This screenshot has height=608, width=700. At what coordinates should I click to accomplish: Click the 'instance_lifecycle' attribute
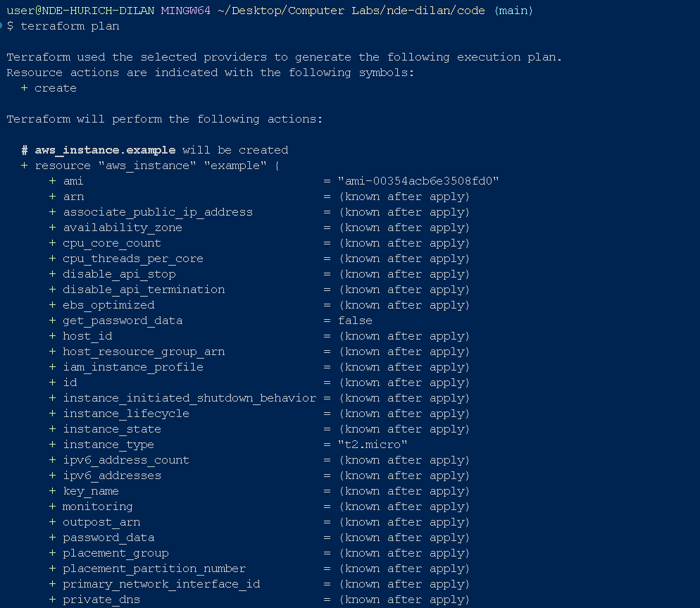tap(126, 414)
